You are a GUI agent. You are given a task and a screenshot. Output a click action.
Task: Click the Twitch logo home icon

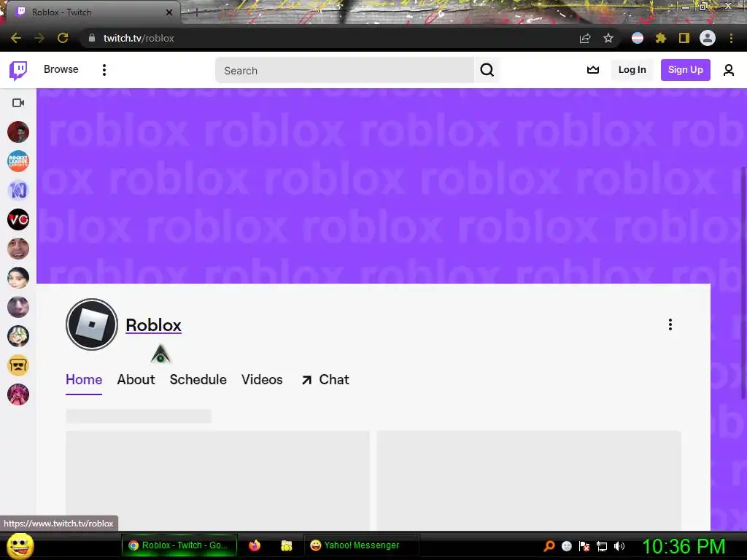tap(18, 71)
